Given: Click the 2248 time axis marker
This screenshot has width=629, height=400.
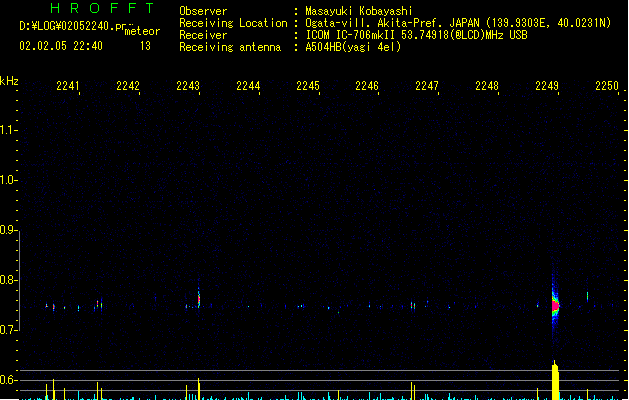Looking at the screenshot, I should (487, 85).
